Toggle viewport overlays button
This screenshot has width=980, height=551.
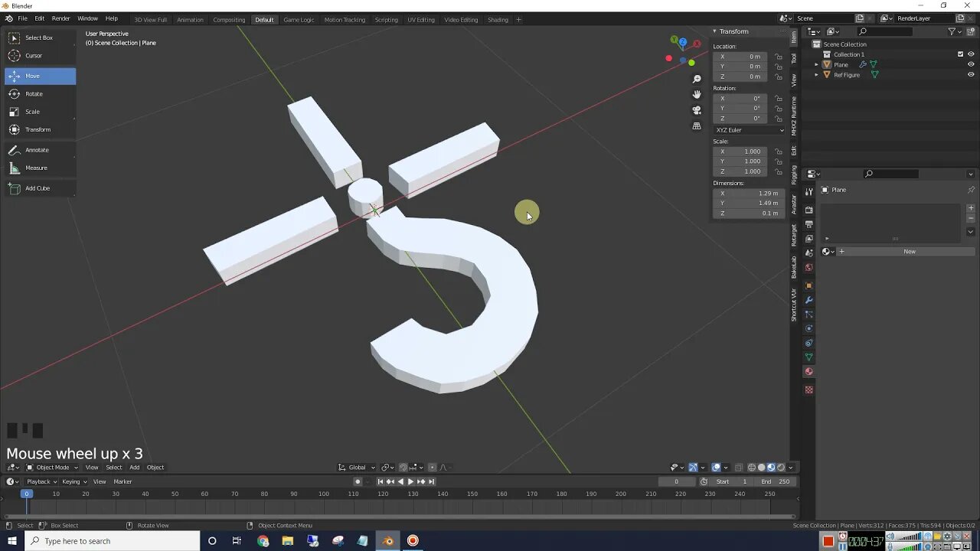pyautogui.click(x=716, y=468)
